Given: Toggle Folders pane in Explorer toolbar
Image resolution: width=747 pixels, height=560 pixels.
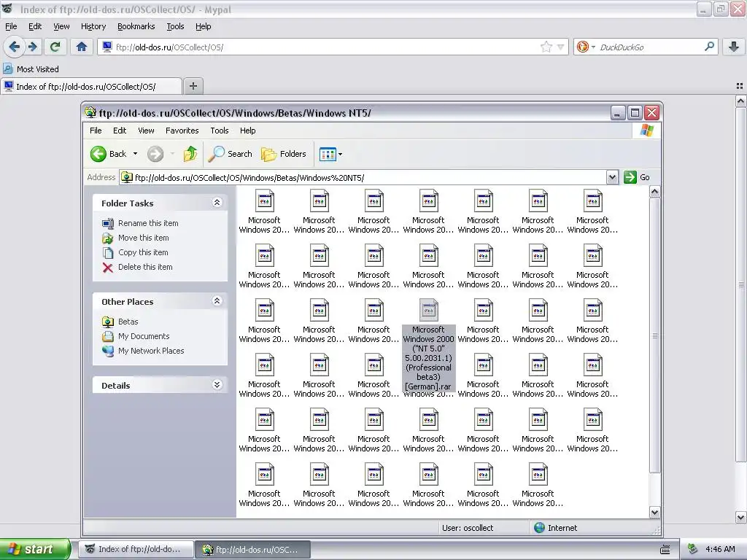Looking at the screenshot, I should (284, 154).
